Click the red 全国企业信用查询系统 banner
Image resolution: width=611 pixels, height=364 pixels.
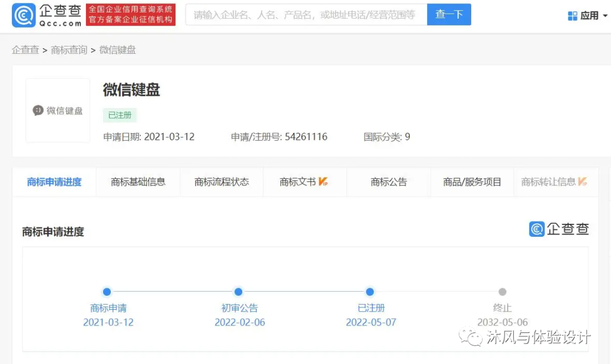click(x=131, y=15)
